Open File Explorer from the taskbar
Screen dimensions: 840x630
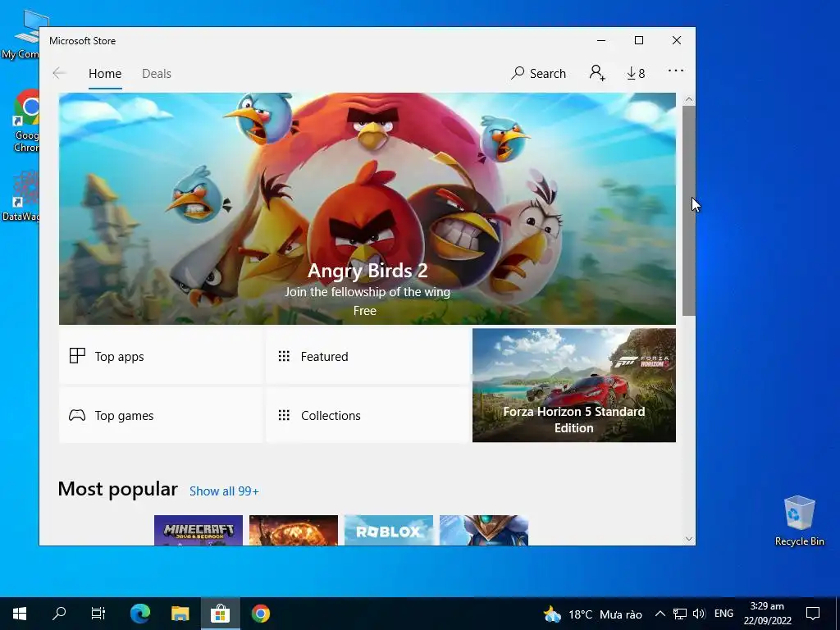click(x=180, y=614)
